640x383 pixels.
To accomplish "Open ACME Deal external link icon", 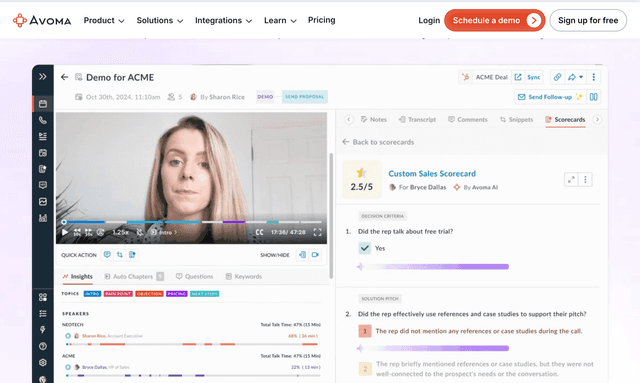I will 518,77.
